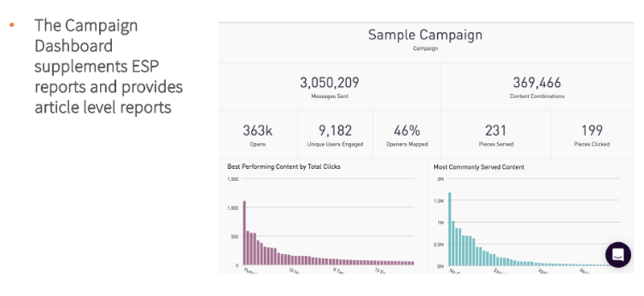
Task: Click the 2M axis label on served chart
Action: tap(440, 179)
